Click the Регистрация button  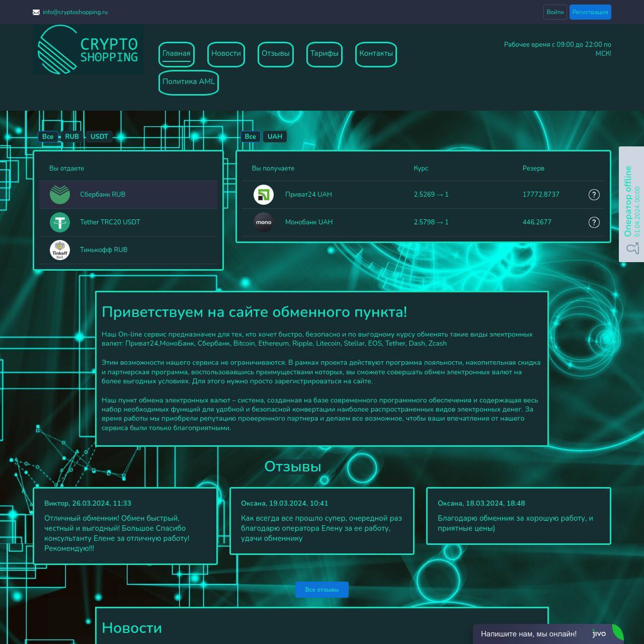590,12
